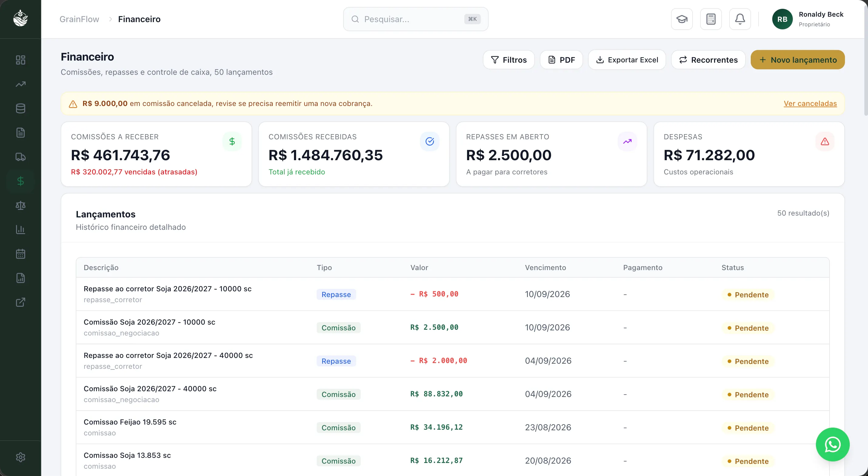Open row Comissão Soja 2026/2027 - 40000 sc
Image resolution: width=868 pixels, height=476 pixels.
tap(452, 394)
